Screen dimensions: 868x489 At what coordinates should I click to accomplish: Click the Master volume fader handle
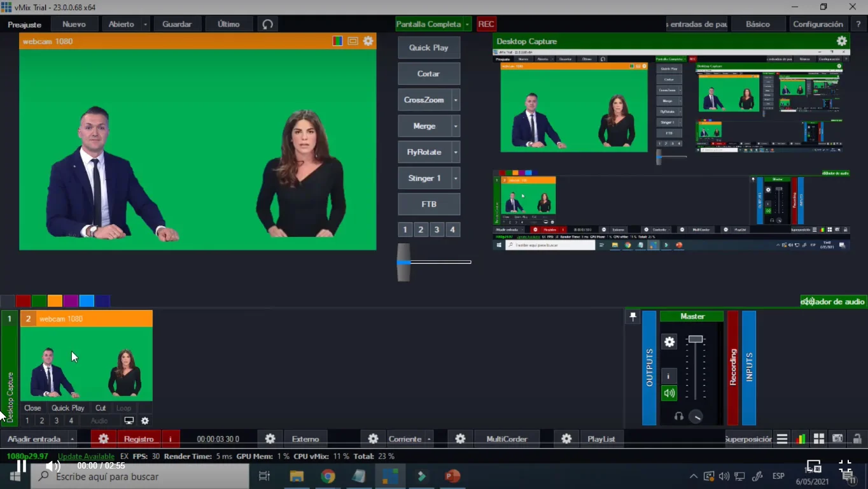pyautogui.click(x=696, y=339)
